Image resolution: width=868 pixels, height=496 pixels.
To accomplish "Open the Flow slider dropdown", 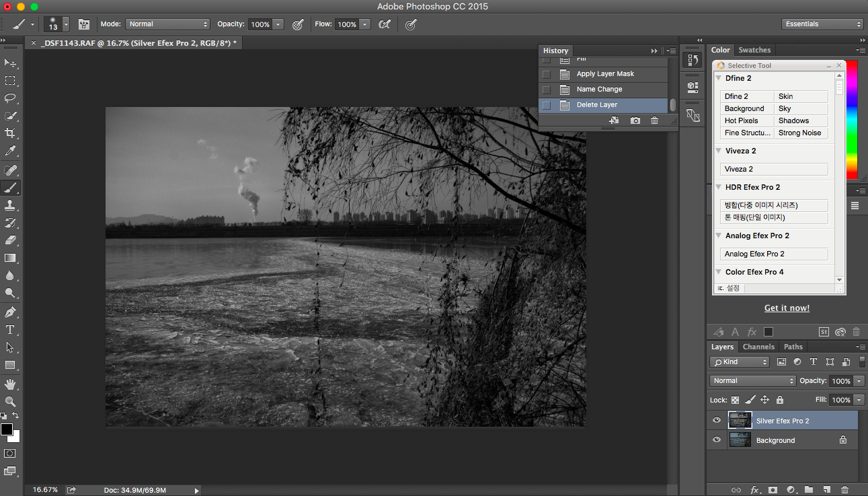I will (x=364, y=24).
